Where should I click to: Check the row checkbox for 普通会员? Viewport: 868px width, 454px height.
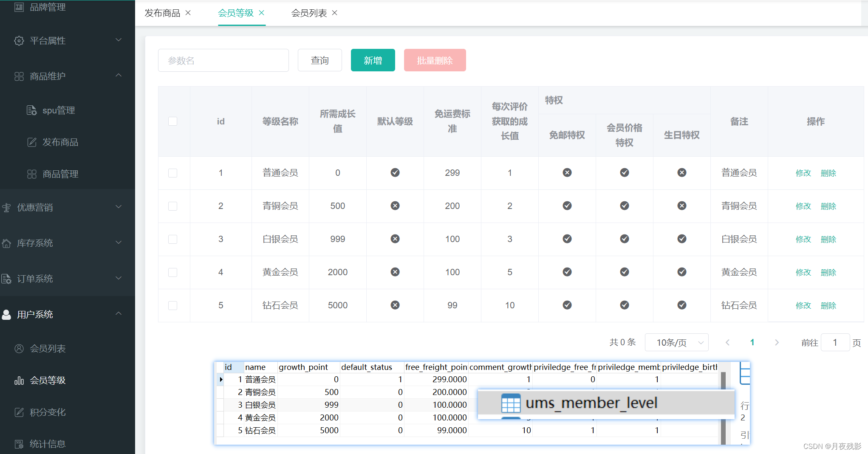(172, 173)
